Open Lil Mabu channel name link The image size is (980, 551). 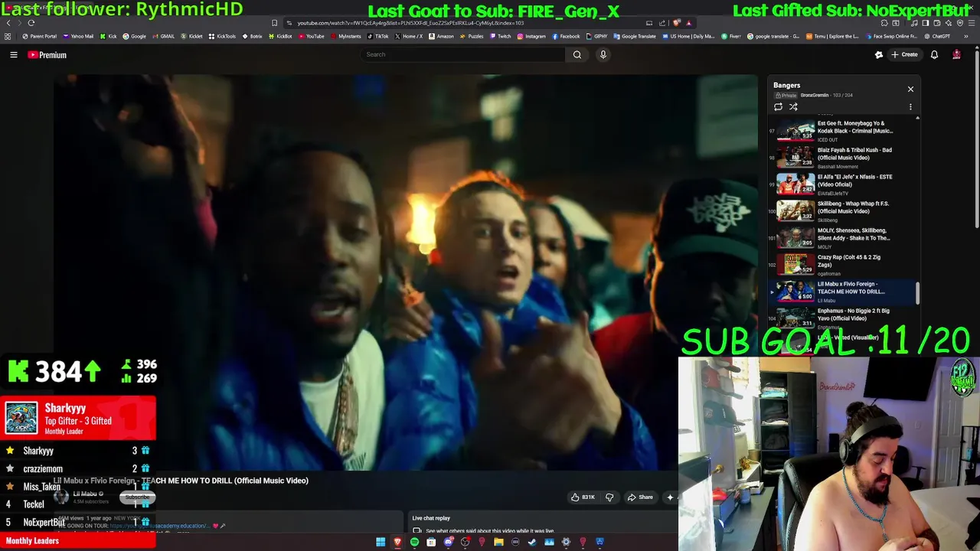(85, 494)
